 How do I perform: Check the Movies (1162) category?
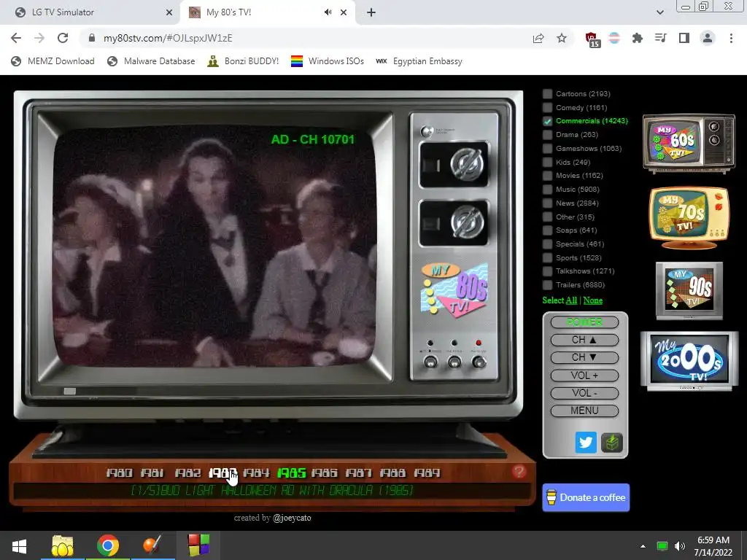coord(548,176)
